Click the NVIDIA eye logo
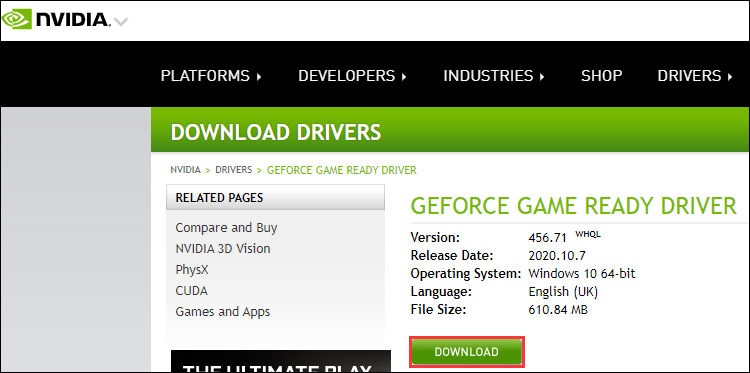The image size is (750, 373). click(x=17, y=19)
